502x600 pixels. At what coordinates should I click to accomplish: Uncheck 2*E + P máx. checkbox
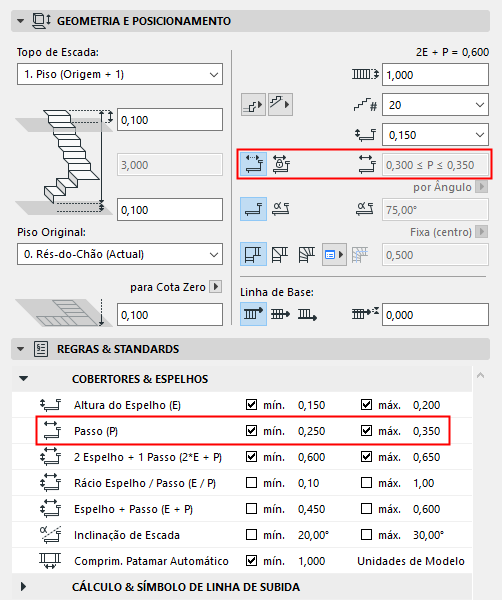point(367,457)
